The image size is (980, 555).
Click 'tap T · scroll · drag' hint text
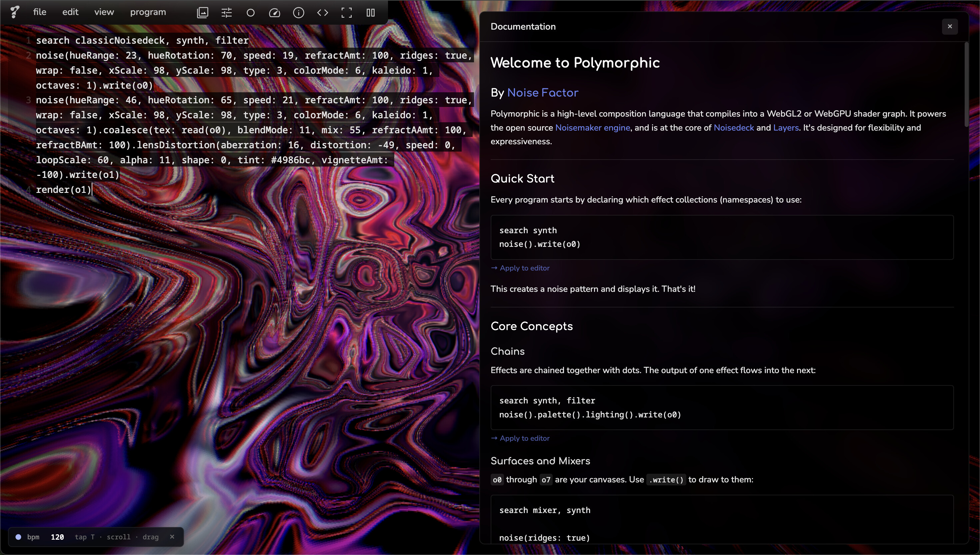[x=117, y=537]
